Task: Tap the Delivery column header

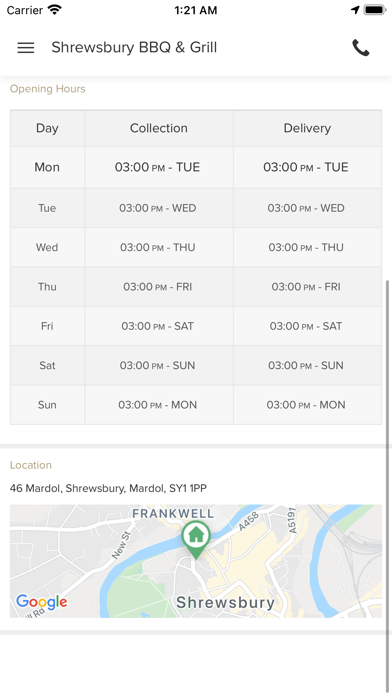Action: (x=307, y=128)
